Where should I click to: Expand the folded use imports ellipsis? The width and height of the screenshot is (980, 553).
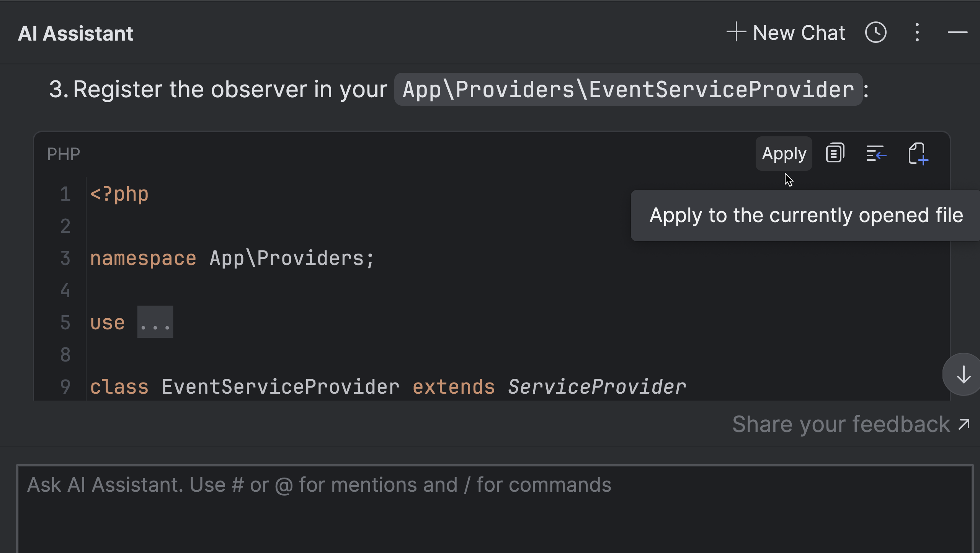pos(155,322)
